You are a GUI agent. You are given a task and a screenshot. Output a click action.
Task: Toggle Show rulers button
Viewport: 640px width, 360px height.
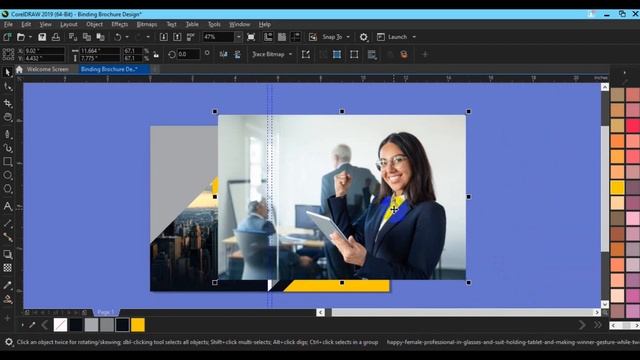(268, 37)
